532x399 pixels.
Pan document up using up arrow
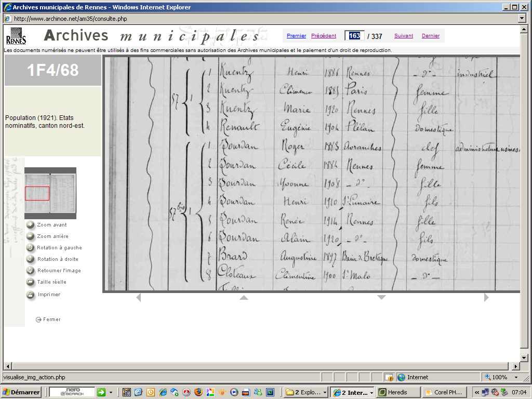(244, 298)
